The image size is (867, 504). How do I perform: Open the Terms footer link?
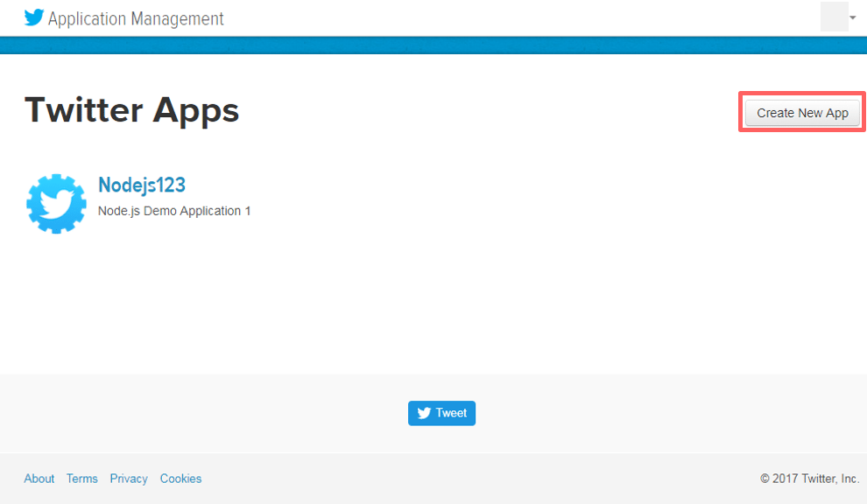(81, 479)
